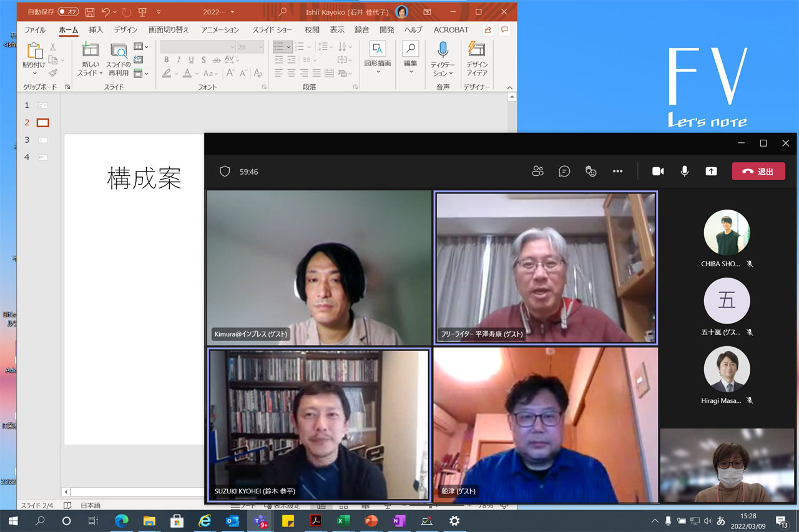Show meeting participants in Teams
The width and height of the screenshot is (799, 532).
coord(537,171)
